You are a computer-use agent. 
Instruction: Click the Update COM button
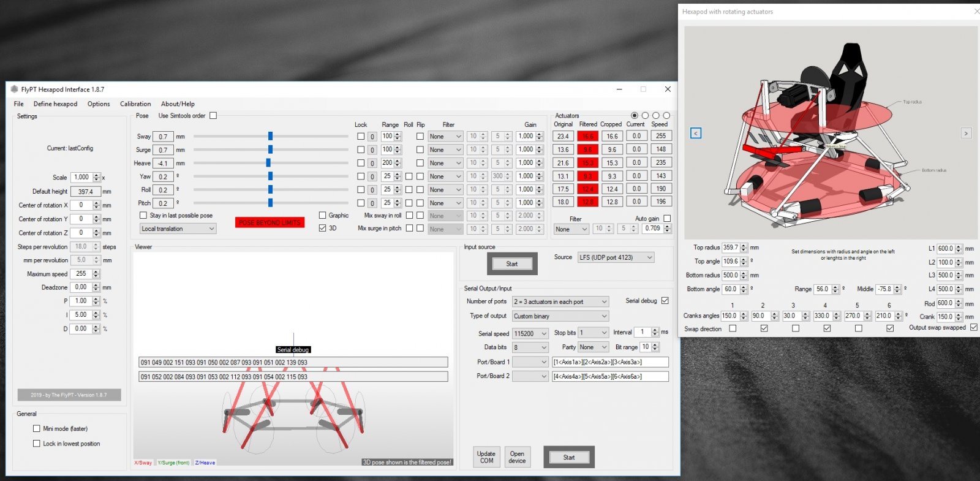(486, 457)
